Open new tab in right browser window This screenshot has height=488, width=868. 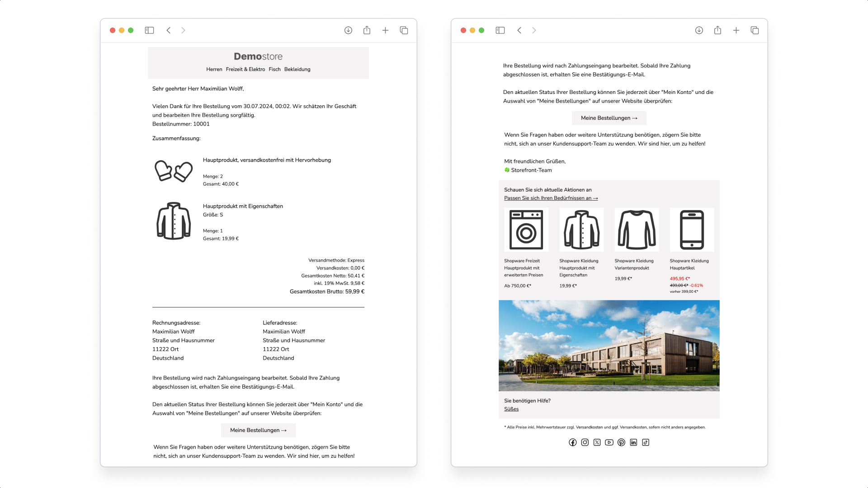click(x=736, y=30)
